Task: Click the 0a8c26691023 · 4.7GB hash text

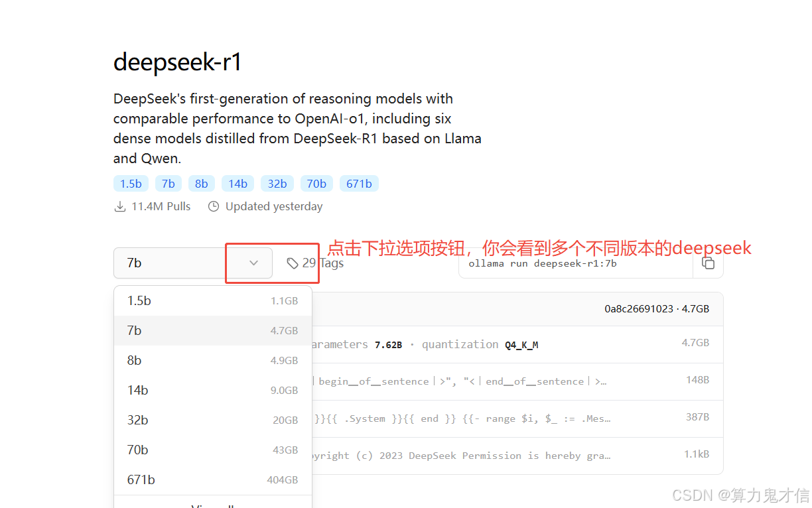Action: coord(657,309)
